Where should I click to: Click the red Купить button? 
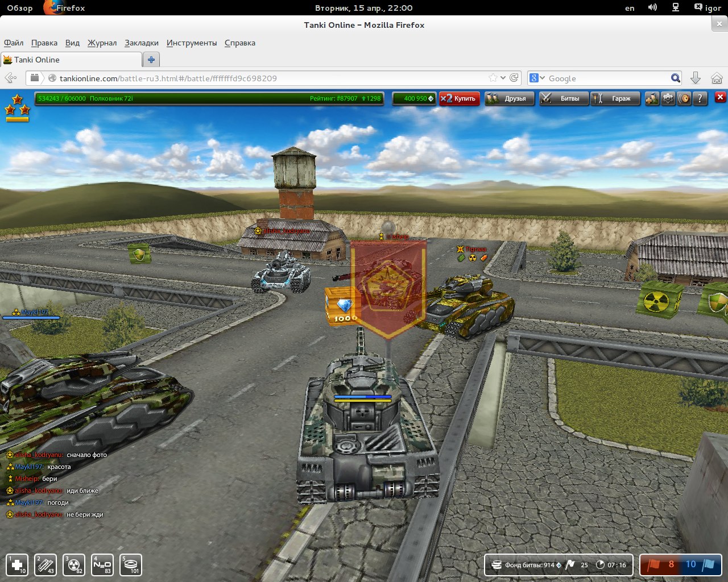(460, 98)
